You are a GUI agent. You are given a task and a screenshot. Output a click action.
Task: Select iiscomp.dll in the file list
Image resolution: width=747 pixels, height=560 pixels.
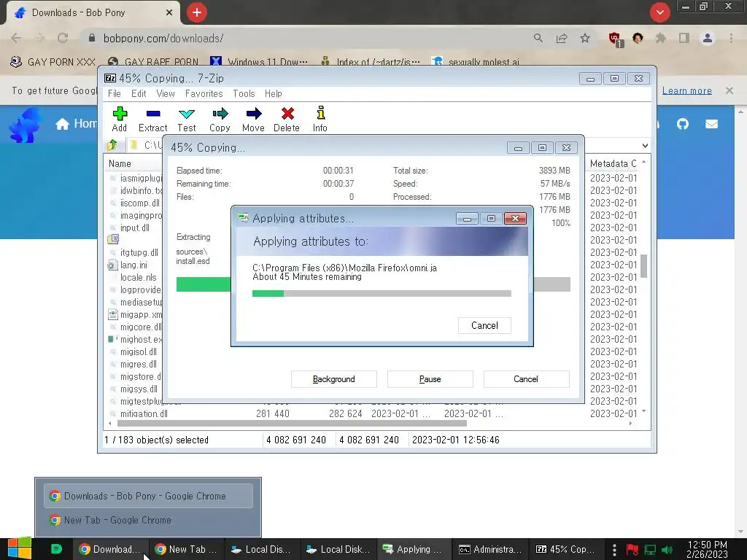click(x=140, y=203)
